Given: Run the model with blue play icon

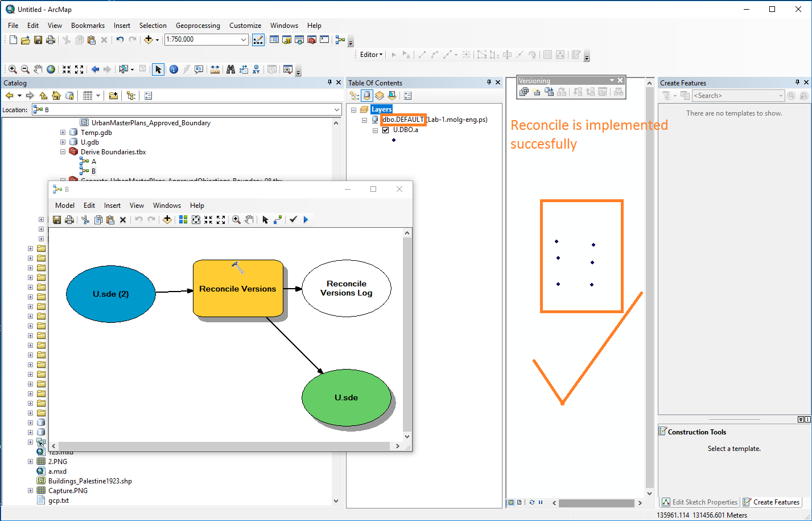Looking at the screenshot, I should [306, 220].
